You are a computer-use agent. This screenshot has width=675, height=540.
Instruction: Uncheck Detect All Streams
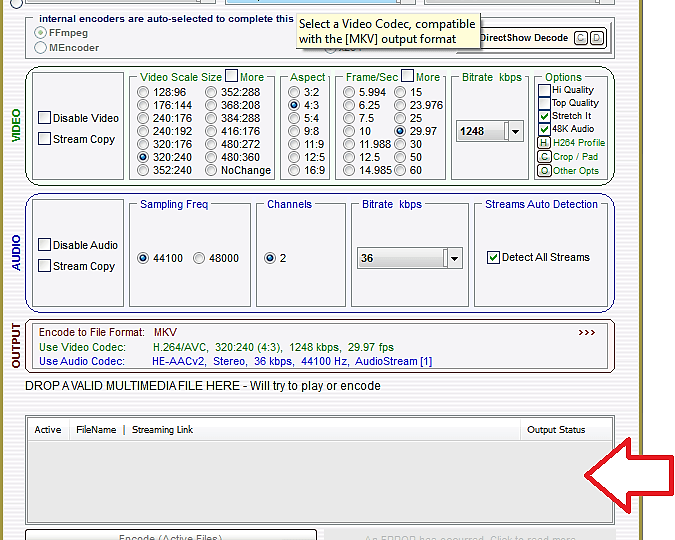[x=493, y=257]
